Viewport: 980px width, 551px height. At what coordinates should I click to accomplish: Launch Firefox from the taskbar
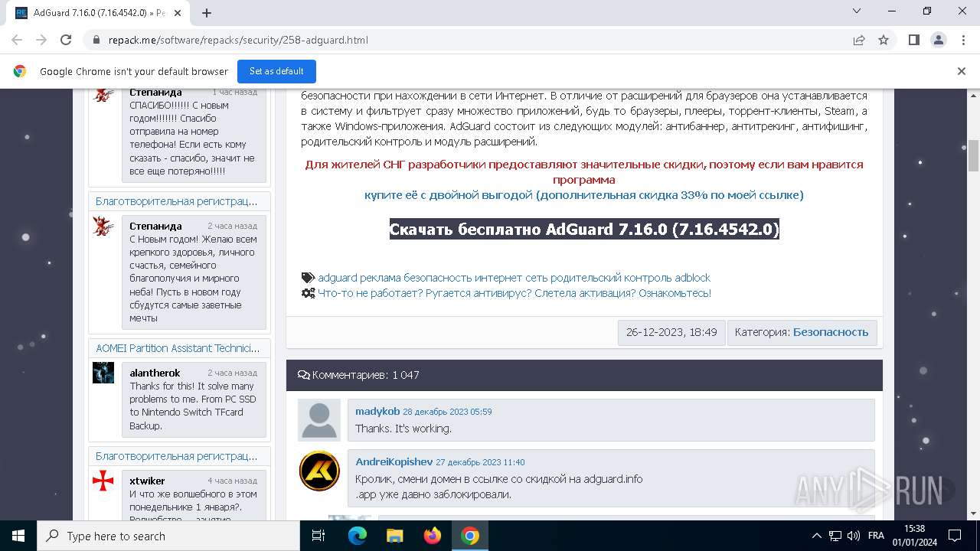point(433,536)
